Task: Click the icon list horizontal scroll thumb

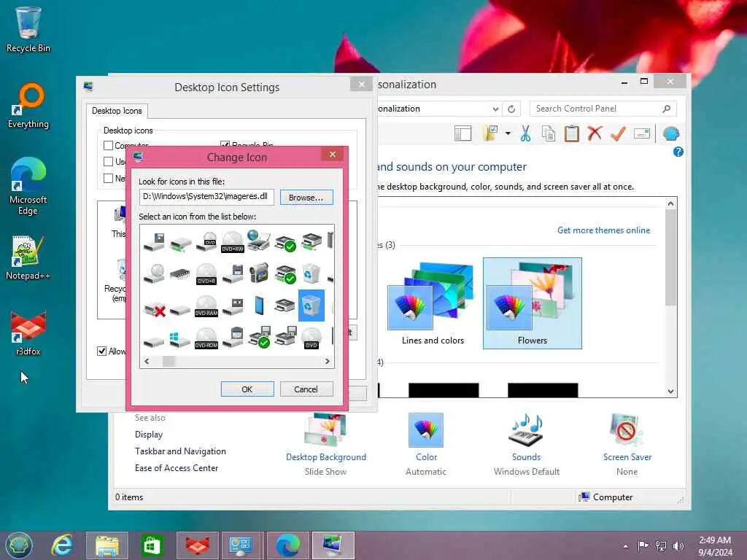Action: [x=169, y=362]
